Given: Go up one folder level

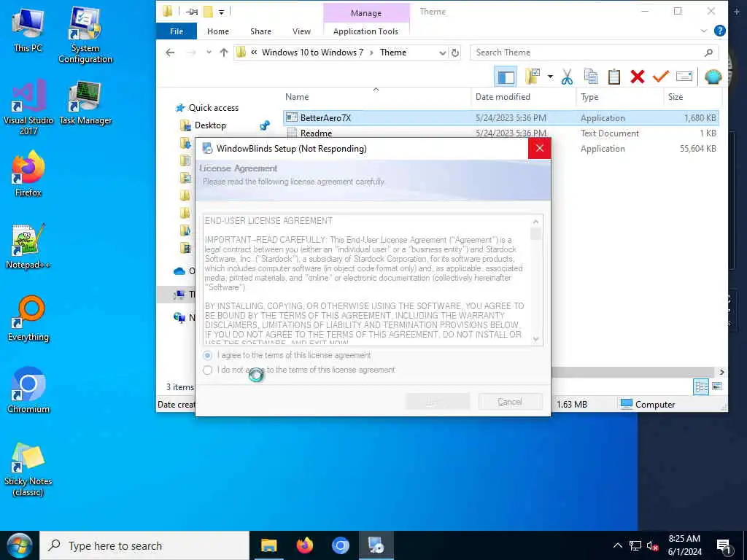Looking at the screenshot, I should click(223, 52).
